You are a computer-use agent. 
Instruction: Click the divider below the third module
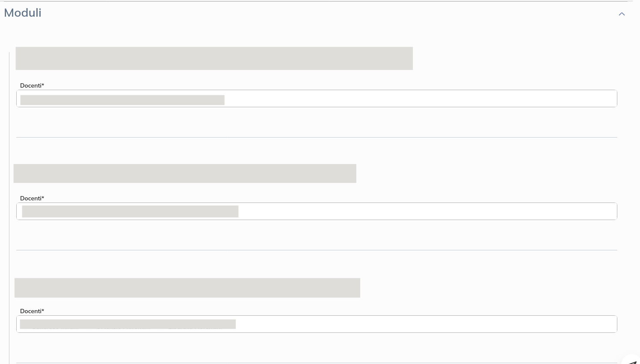tap(317, 363)
